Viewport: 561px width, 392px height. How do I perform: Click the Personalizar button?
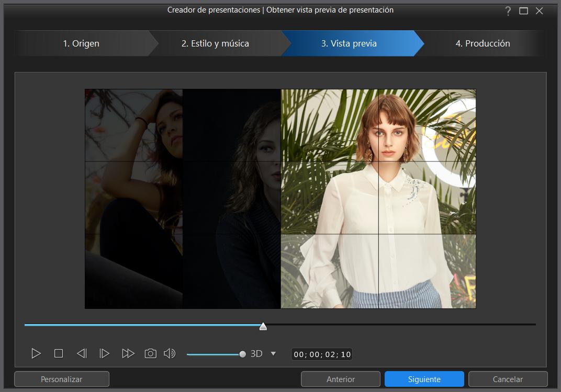click(x=62, y=379)
